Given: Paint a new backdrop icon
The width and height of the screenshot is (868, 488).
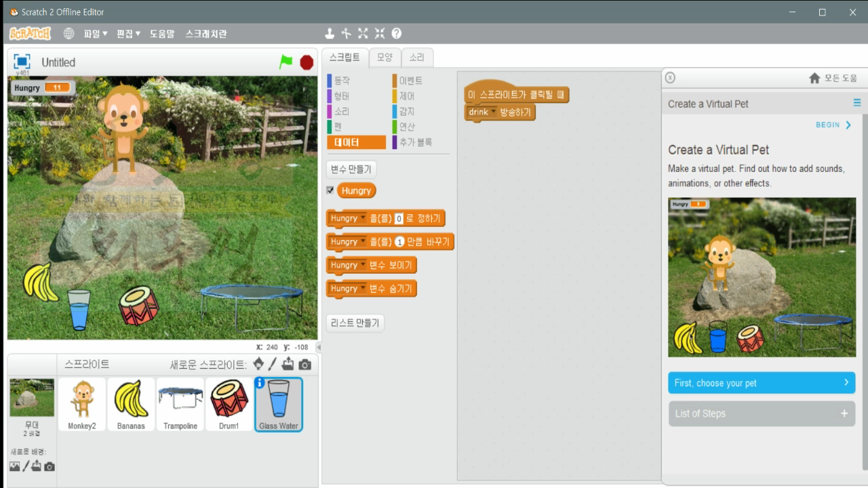Looking at the screenshot, I should click(x=26, y=466).
